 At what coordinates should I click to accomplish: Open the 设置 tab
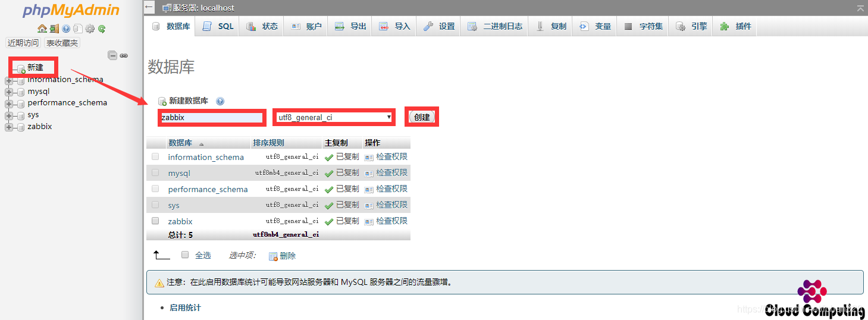click(438, 26)
